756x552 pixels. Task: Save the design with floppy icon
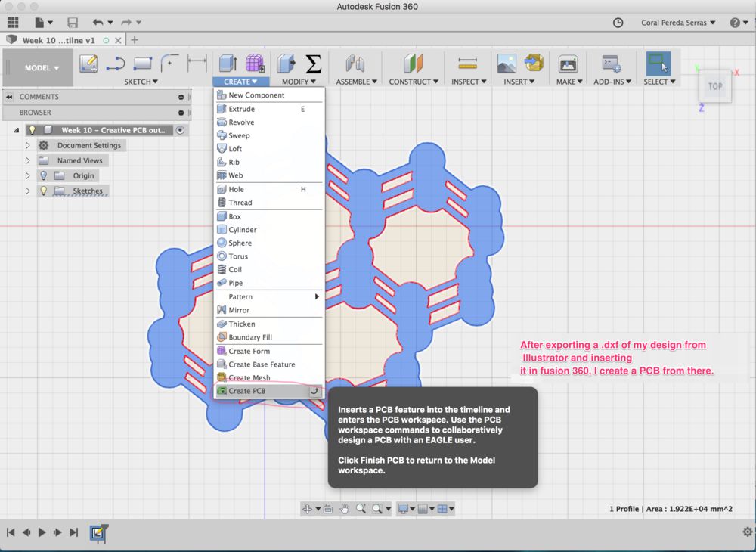click(x=73, y=22)
